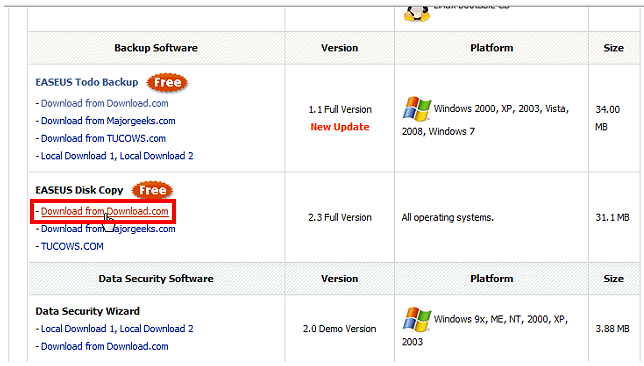644x366 pixels.
Task: Click the Windows logo in Data Security Wizard row
Action: [x=417, y=319]
